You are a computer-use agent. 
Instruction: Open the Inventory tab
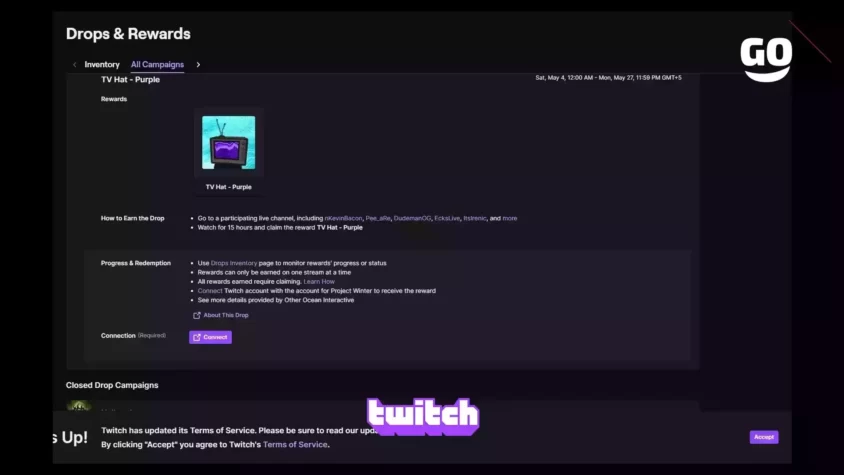(x=102, y=65)
